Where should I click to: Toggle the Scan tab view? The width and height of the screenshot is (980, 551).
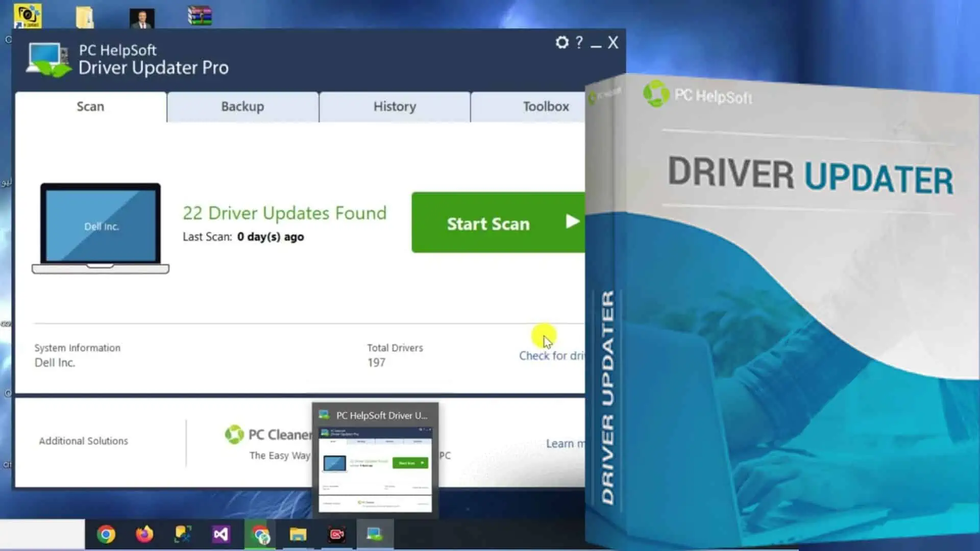tap(90, 106)
